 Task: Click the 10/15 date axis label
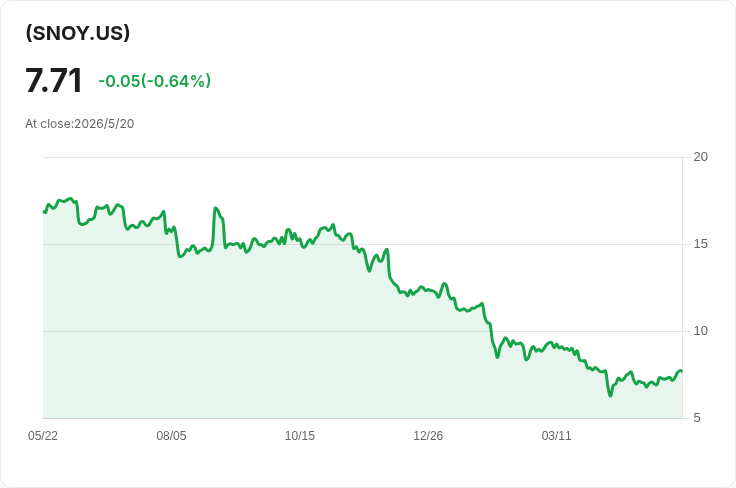300,436
